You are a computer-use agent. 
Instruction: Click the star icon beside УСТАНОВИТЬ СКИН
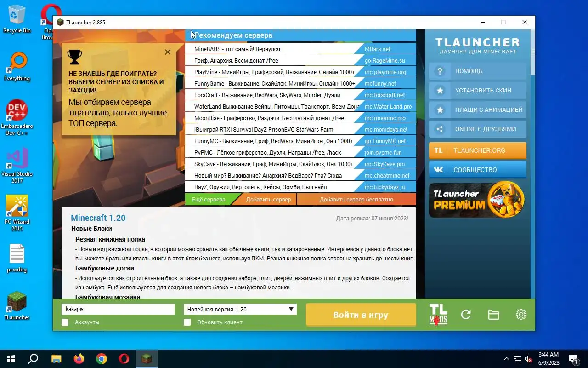point(440,91)
